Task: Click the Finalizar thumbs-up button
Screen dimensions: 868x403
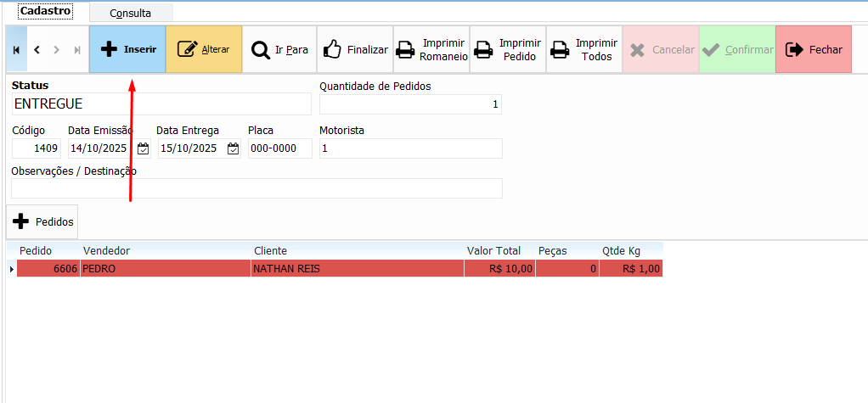Action: (x=355, y=49)
